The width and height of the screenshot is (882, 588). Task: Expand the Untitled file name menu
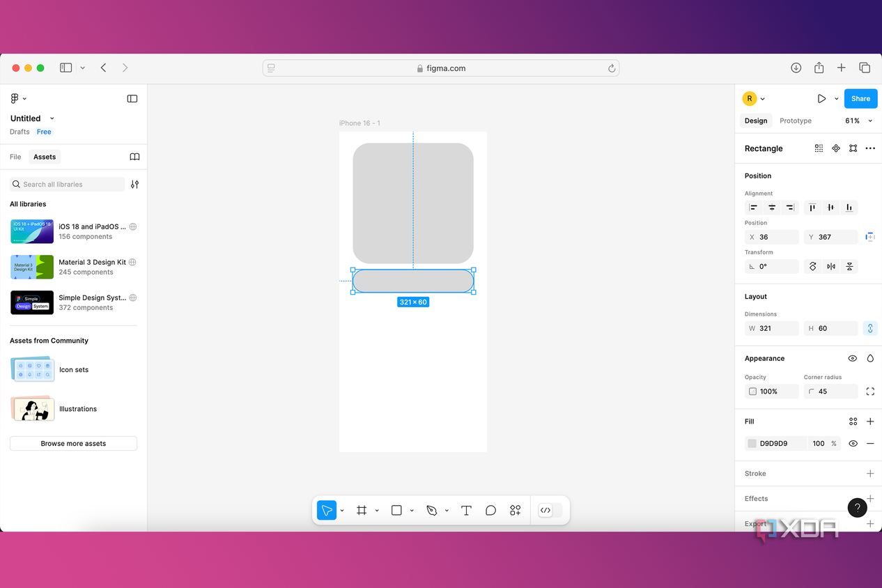[x=52, y=118]
